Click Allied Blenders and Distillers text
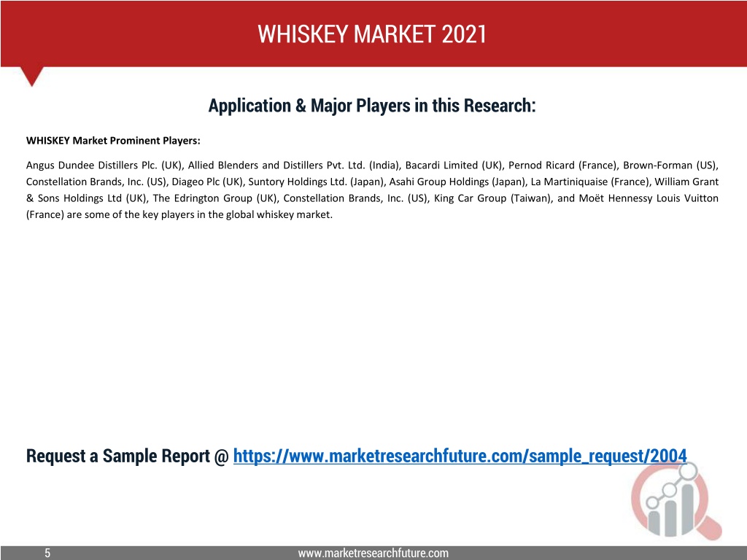This screenshot has height=560, width=747. [256, 166]
